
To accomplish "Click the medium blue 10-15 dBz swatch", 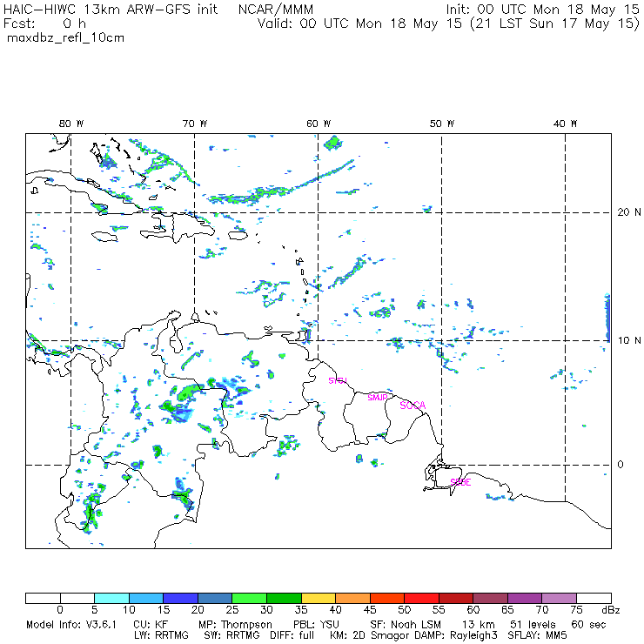I will coord(146,598).
